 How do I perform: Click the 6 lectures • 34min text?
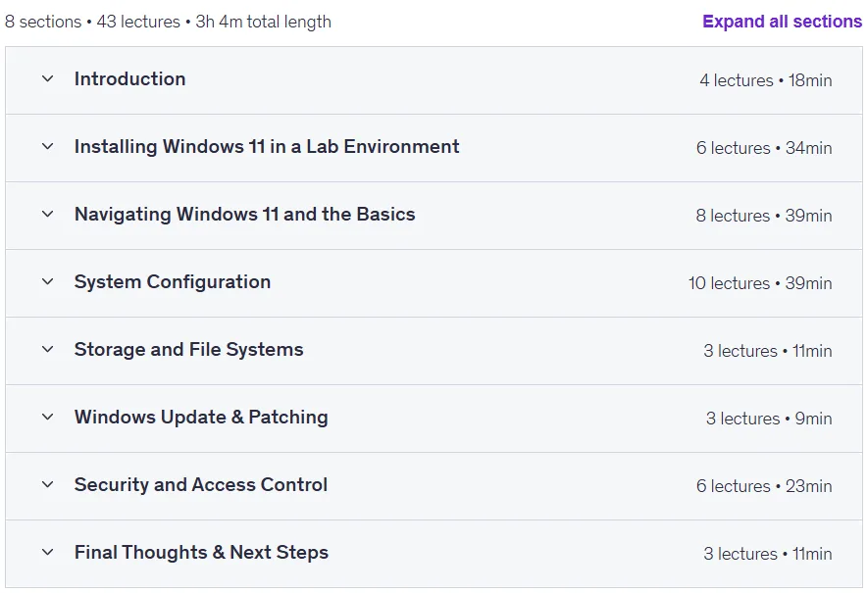point(764,148)
